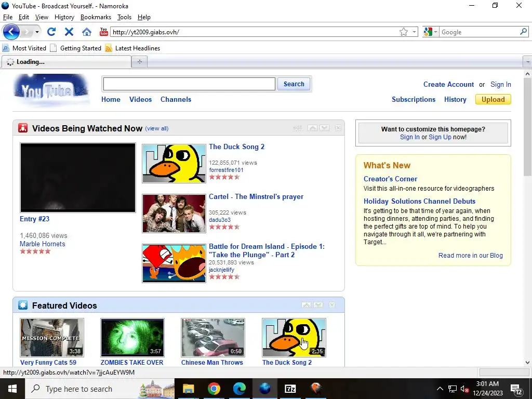Screen dimensions: 532x399
Task: Click the browser Back arrow button
Action: tap(11, 32)
